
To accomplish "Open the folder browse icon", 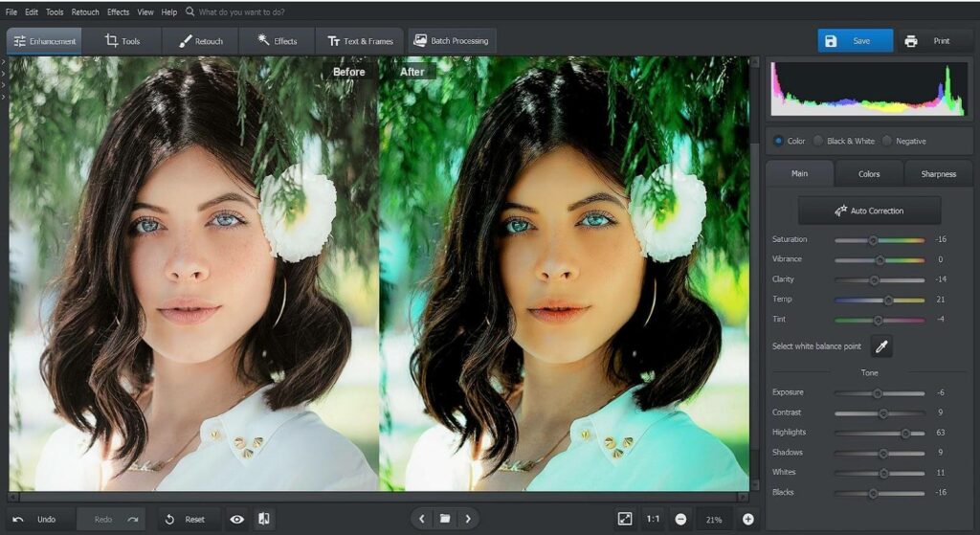I will (x=445, y=519).
